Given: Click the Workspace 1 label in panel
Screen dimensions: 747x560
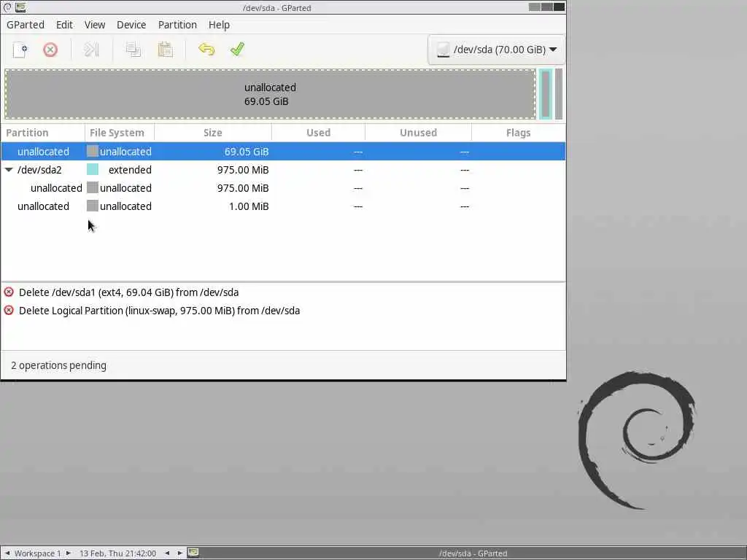Looking at the screenshot, I should [38, 553].
